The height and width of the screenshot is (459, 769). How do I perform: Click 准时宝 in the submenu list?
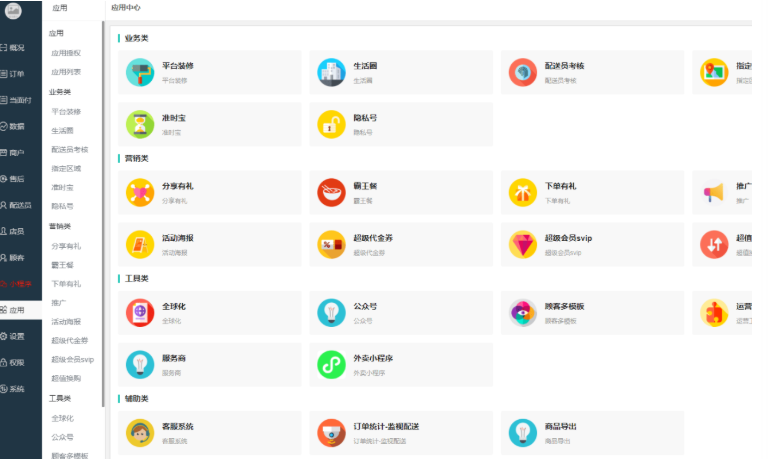(62, 187)
